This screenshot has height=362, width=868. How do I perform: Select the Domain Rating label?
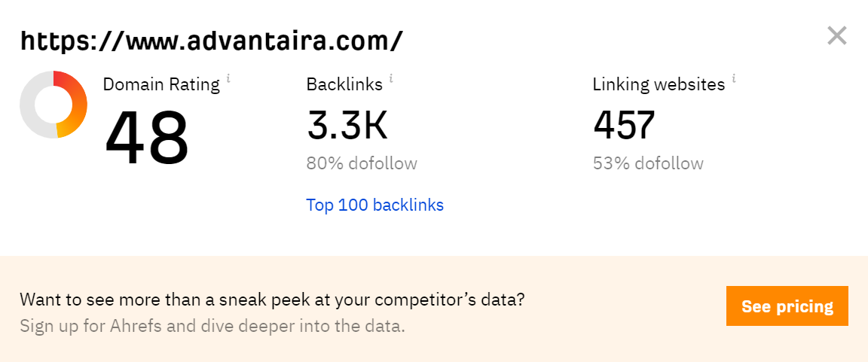pos(161,84)
